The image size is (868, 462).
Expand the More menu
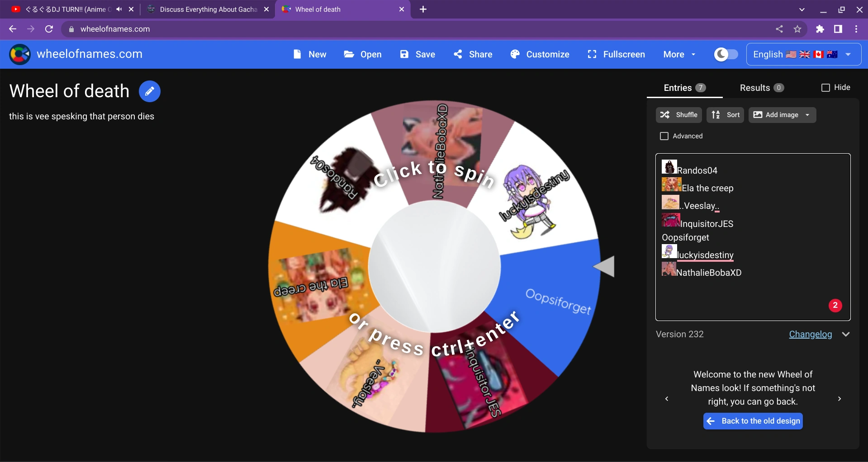pyautogui.click(x=678, y=54)
